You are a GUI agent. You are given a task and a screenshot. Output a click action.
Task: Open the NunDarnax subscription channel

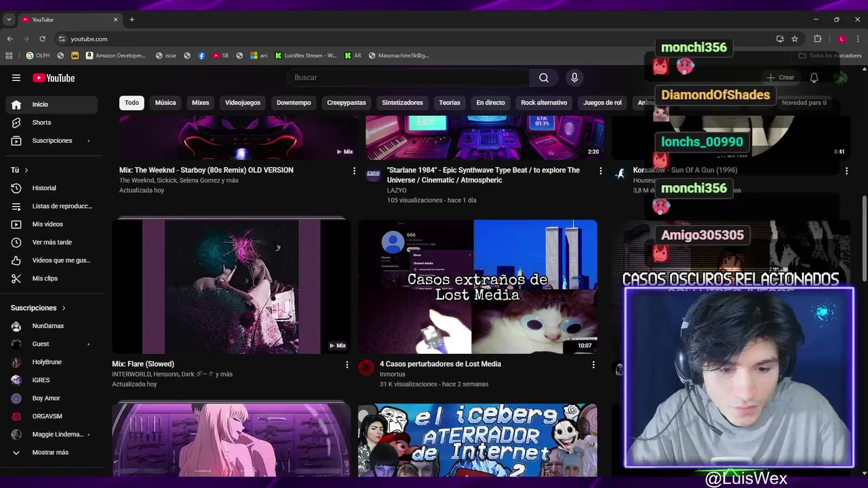point(52,326)
